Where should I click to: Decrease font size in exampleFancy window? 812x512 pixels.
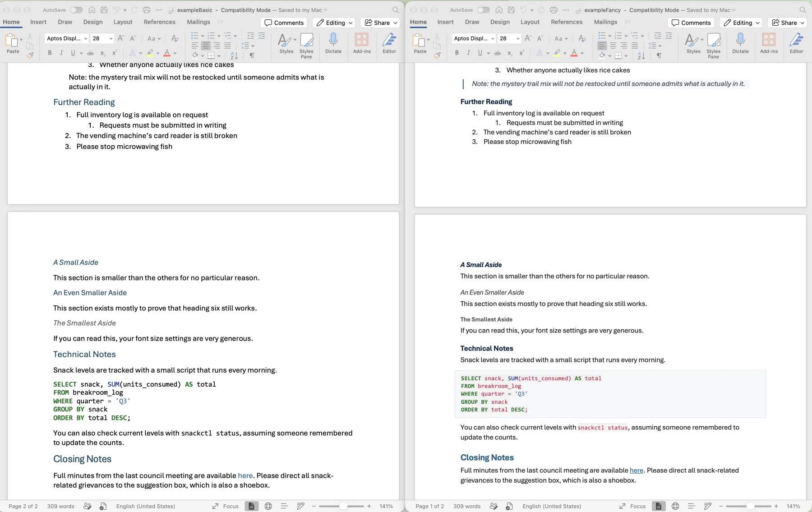click(540, 38)
